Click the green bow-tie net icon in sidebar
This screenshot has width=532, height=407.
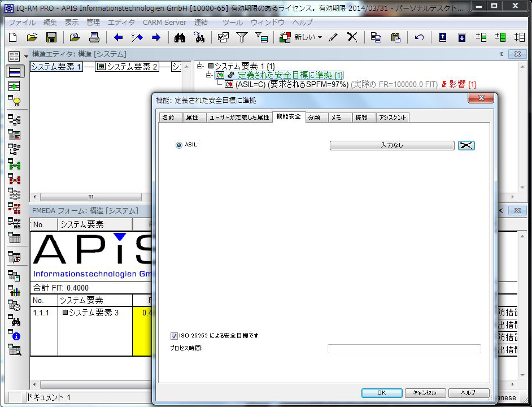click(14, 164)
